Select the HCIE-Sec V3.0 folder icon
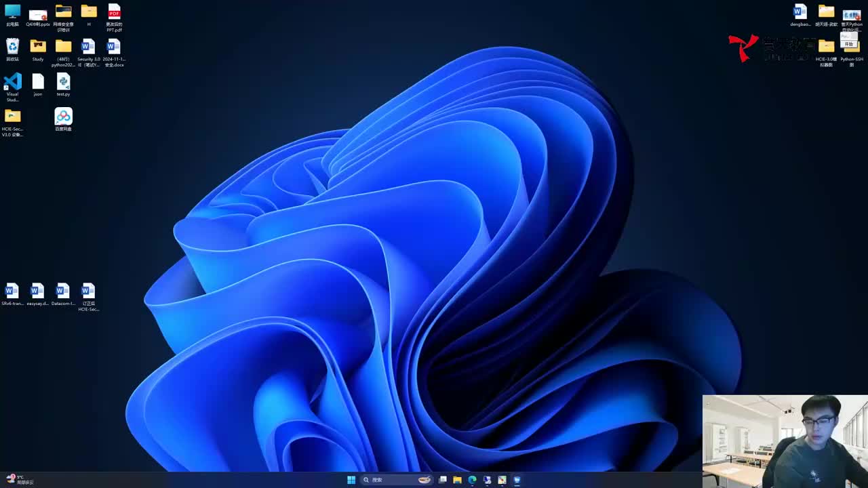 pos(12,123)
